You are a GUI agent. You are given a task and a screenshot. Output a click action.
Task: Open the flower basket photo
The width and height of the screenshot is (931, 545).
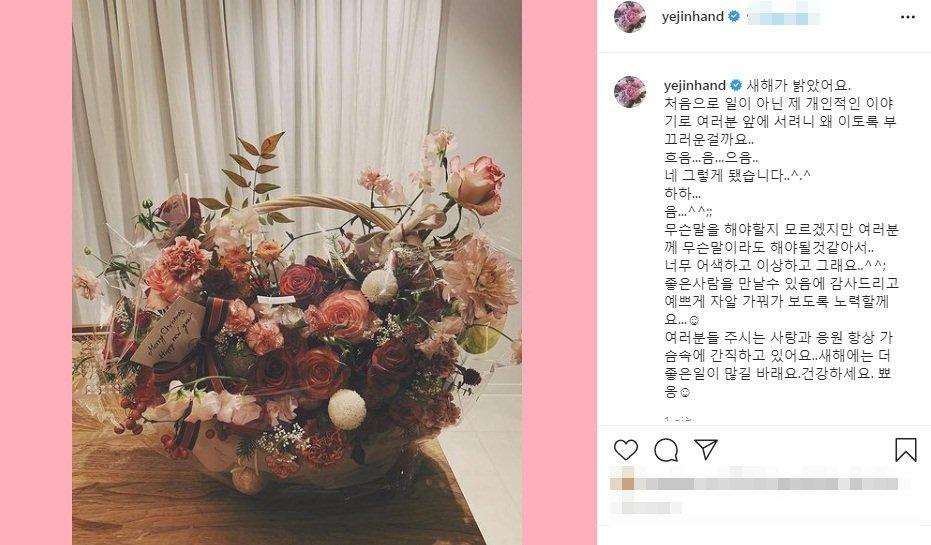(297, 272)
